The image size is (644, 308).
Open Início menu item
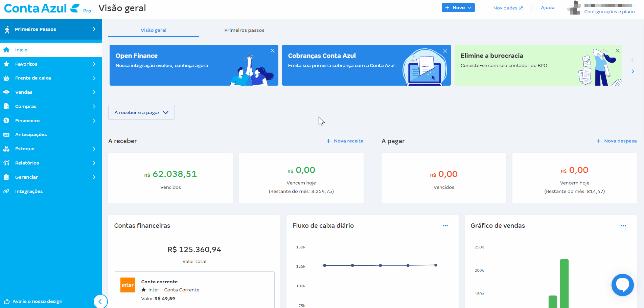51,50
